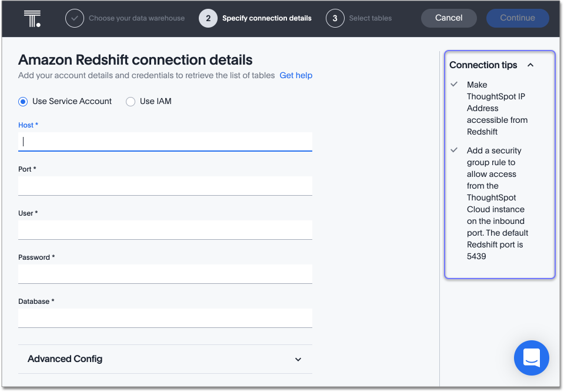This screenshot has height=392, width=564.
Task: Open the Get help link
Action: 296,75
